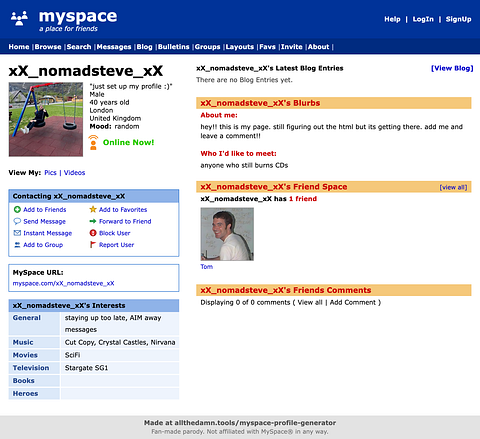Image resolution: width=480 pixels, height=439 pixels.
Task: Click the red Block User icon
Action: 93,233
